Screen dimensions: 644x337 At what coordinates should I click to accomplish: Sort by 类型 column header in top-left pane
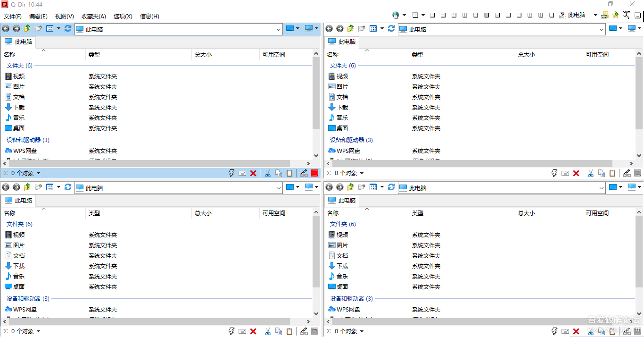pos(94,55)
